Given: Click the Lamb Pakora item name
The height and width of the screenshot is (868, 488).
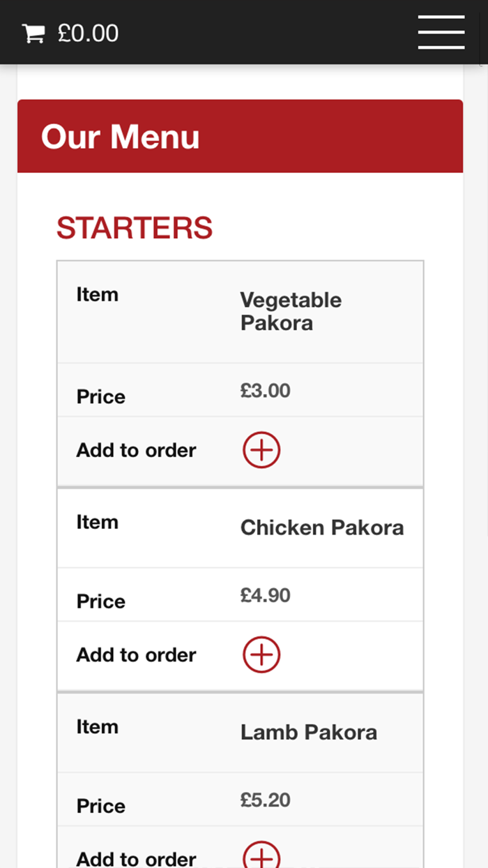Looking at the screenshot, I should click(309, 732).
